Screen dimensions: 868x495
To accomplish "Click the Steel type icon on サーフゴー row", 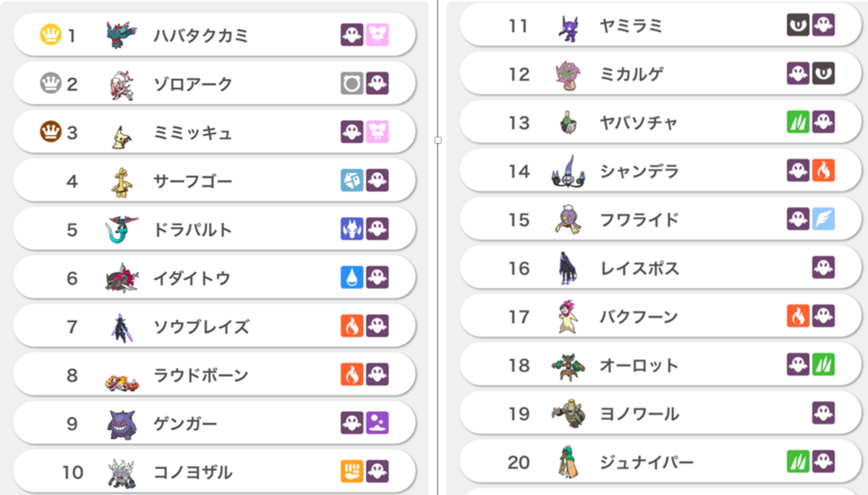I will [x=352, y=180].
